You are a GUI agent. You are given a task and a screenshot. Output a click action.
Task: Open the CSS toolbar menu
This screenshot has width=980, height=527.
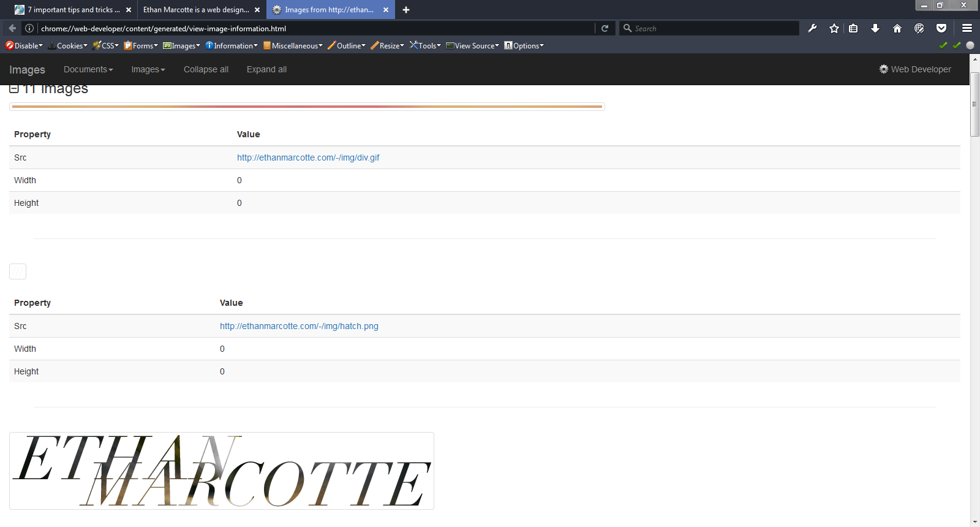pyautogui.click(x=105, y=45)
